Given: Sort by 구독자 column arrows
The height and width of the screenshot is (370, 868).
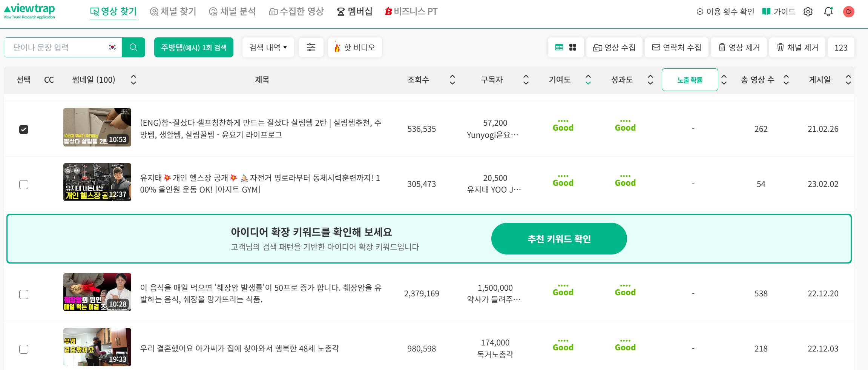Looking at the screenshot, I should coord(526,80).
